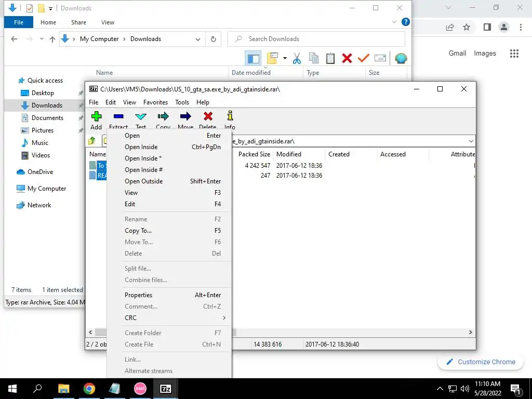Click the red Delete toolbar icon in 7-Zip
The width and height of the screenshot is (532, 399).
pyautogui.click(x=208, y=116)
